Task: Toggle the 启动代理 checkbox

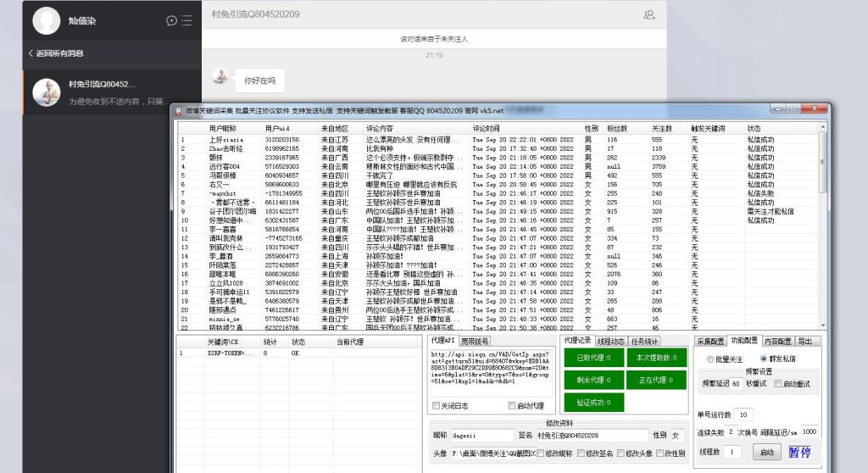Action: 510,406
